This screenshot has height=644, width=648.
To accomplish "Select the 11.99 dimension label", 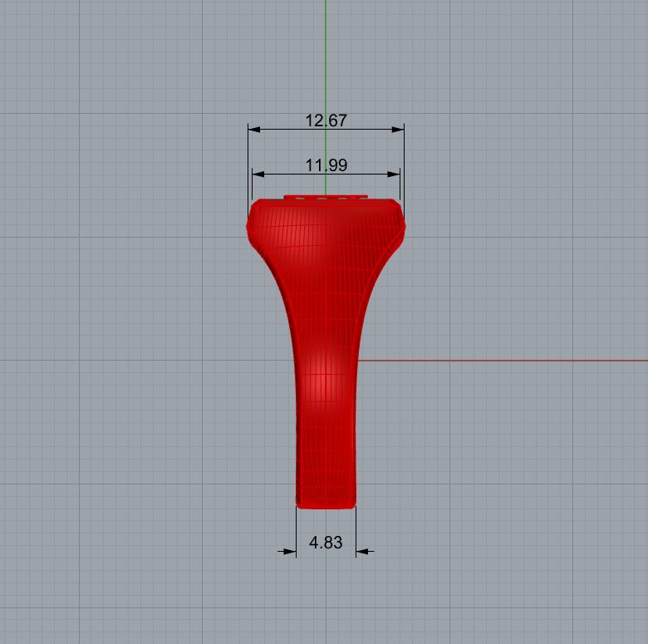I will [x=326, y=165].
